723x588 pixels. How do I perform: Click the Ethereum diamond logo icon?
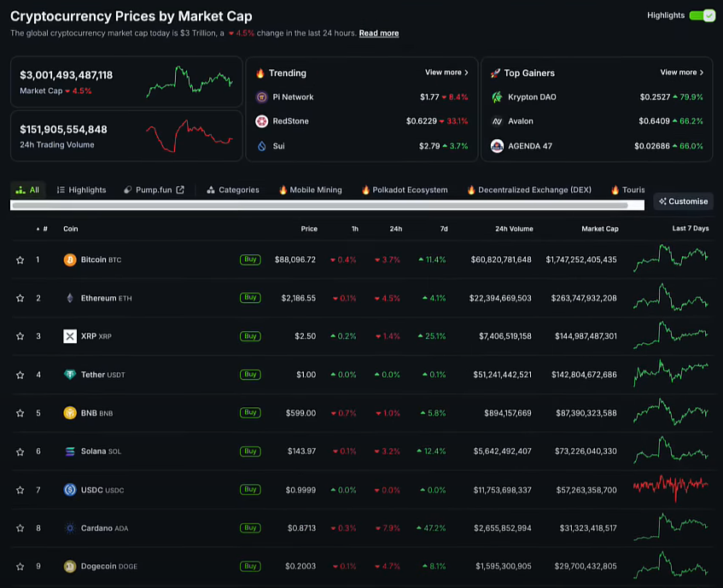[x=70, y=298]
